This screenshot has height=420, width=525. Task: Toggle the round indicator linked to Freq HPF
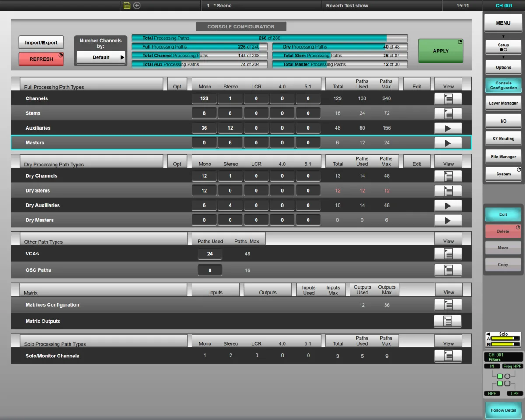507,376
